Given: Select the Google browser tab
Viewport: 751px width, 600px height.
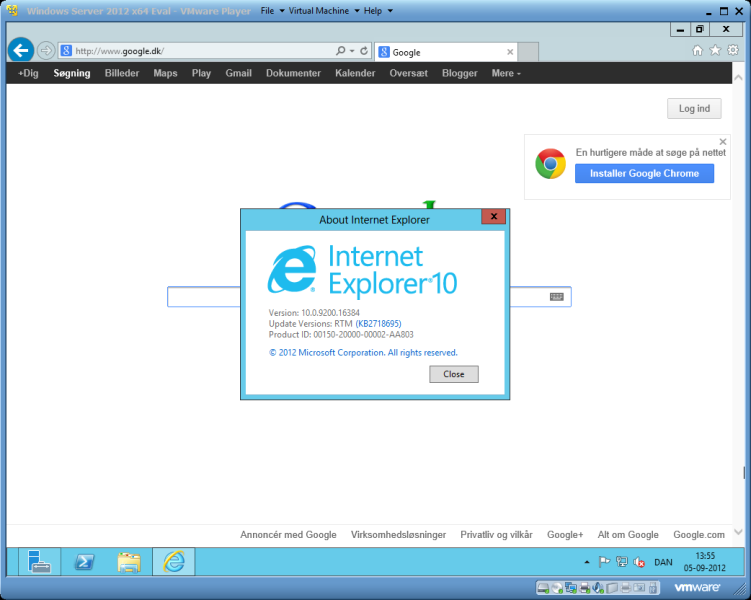Looking at the screenshot, I should coord(445,52).
